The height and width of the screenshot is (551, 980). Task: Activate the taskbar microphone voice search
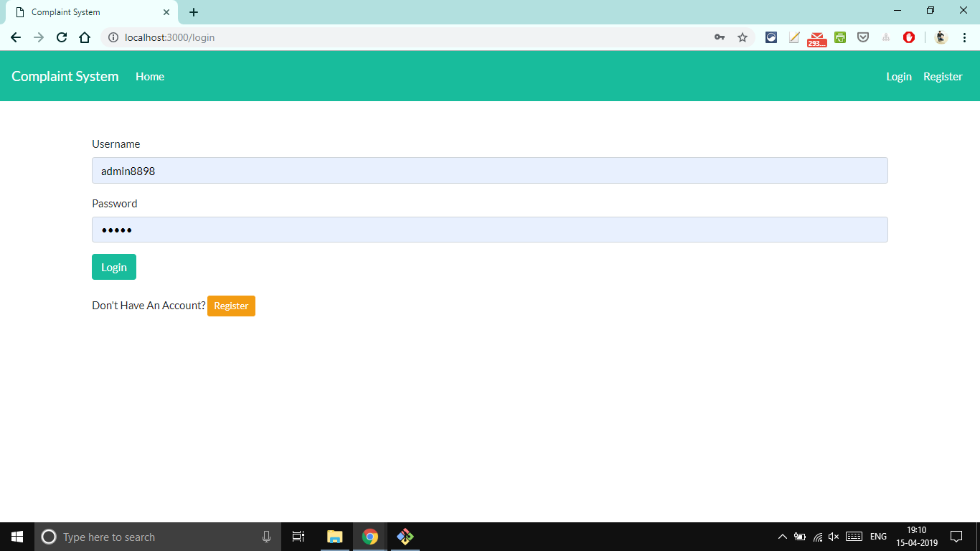pos(267,537)
